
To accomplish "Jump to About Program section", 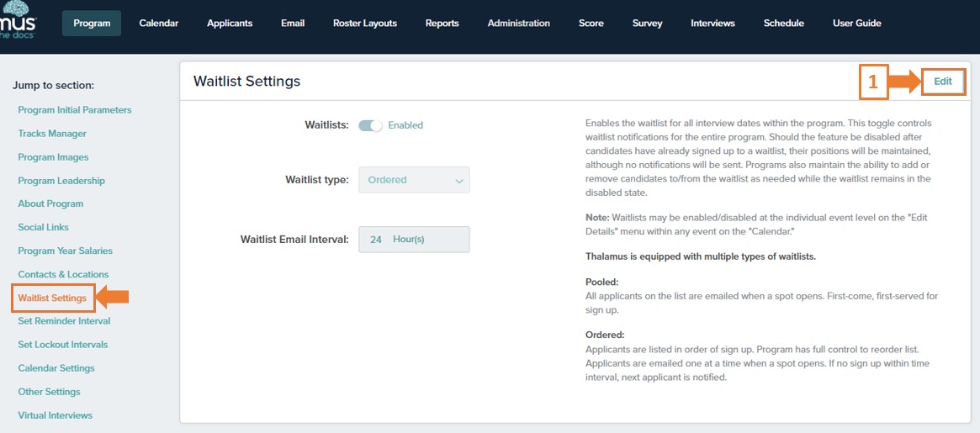I will point(50,203).
